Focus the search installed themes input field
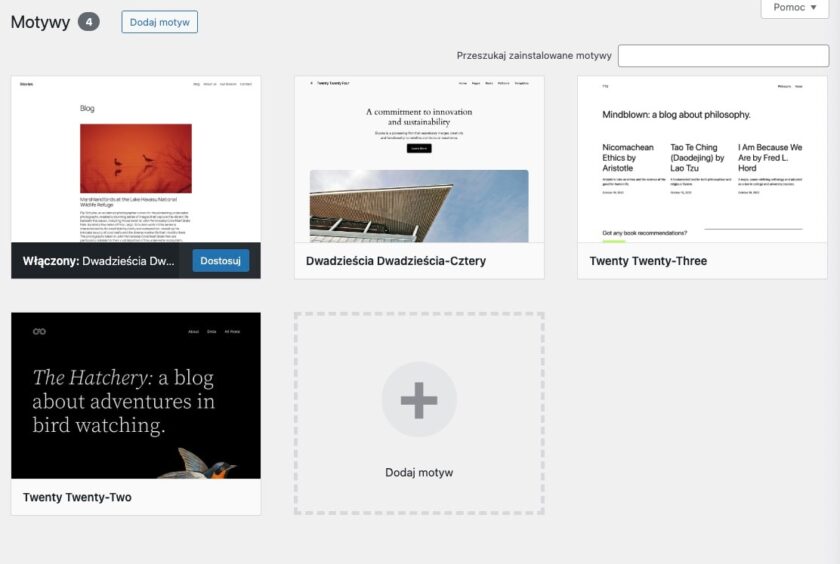Viewport: 840px width, 564px height. point(723,56)
